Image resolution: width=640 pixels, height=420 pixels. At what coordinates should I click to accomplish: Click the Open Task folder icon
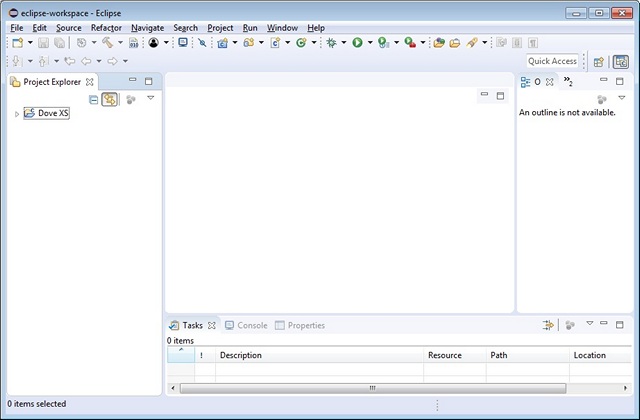(455, 42)
